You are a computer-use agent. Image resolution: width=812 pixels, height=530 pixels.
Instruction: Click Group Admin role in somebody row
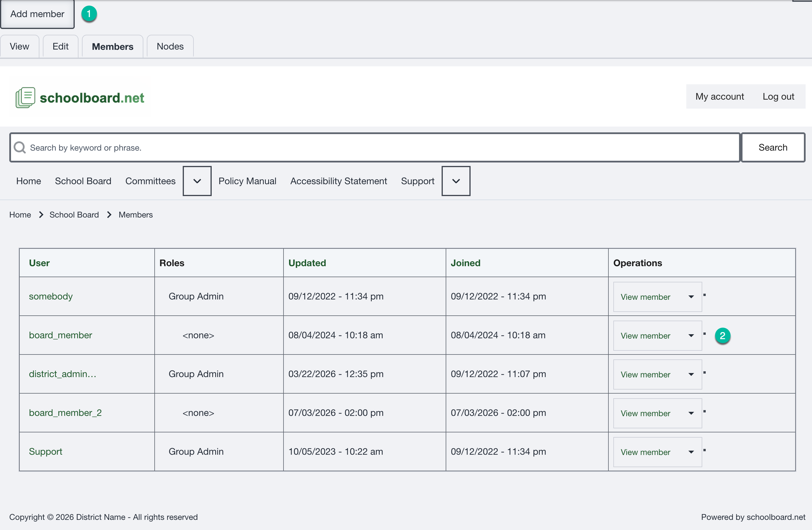[196, 296]
